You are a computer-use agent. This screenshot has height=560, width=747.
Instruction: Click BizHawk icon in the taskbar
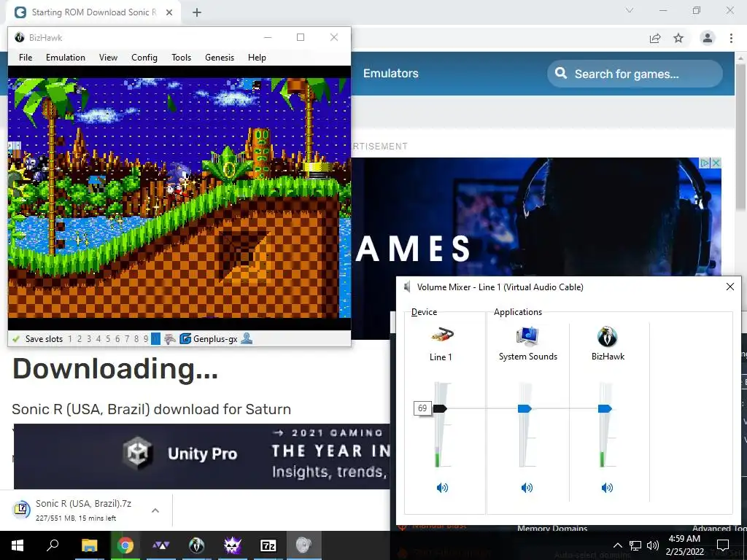pos(197,545)
